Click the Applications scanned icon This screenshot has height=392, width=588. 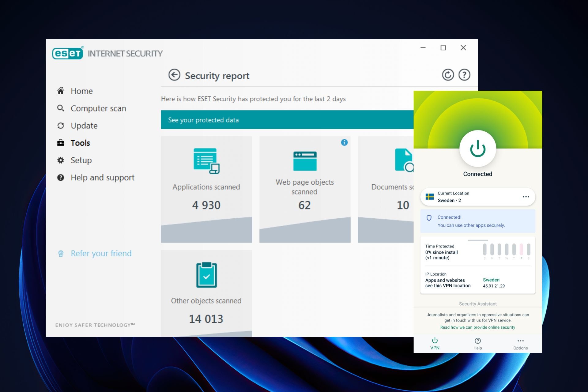click(x=206, y=161)
